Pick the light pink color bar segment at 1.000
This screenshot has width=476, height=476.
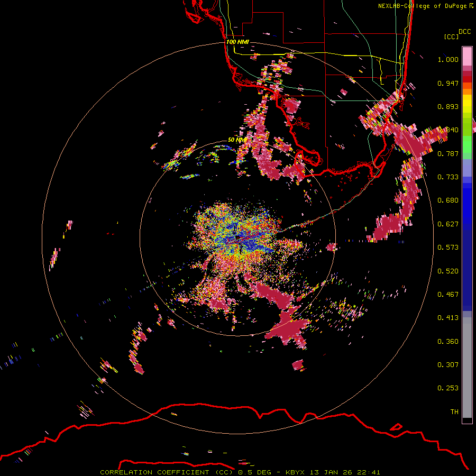click(467, 57)
